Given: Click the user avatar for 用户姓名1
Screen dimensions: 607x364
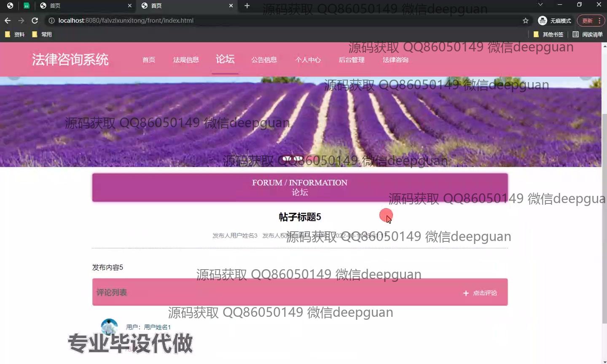Looking at the screenshot, I should [x=109, y=326].
